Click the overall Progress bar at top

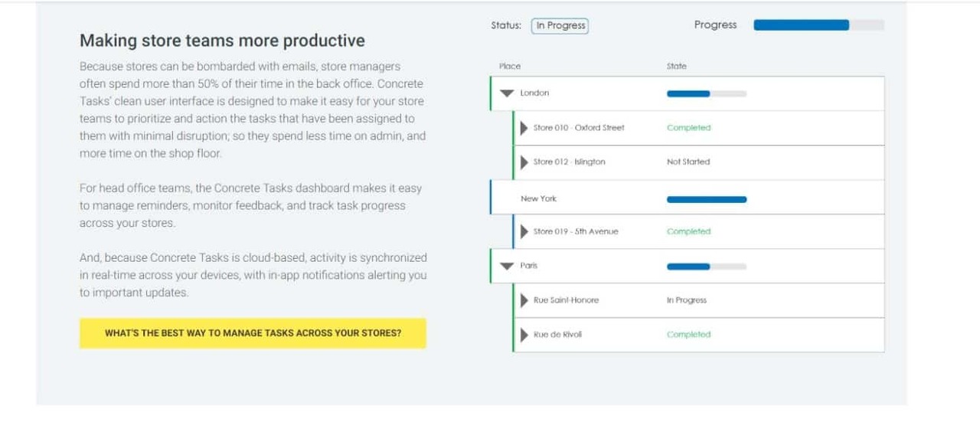click(818, 25)
